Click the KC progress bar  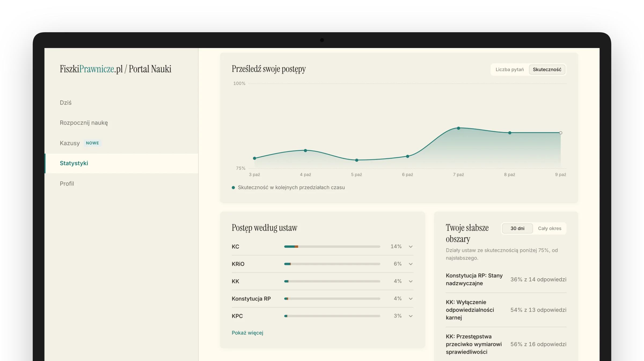point(332,246)
